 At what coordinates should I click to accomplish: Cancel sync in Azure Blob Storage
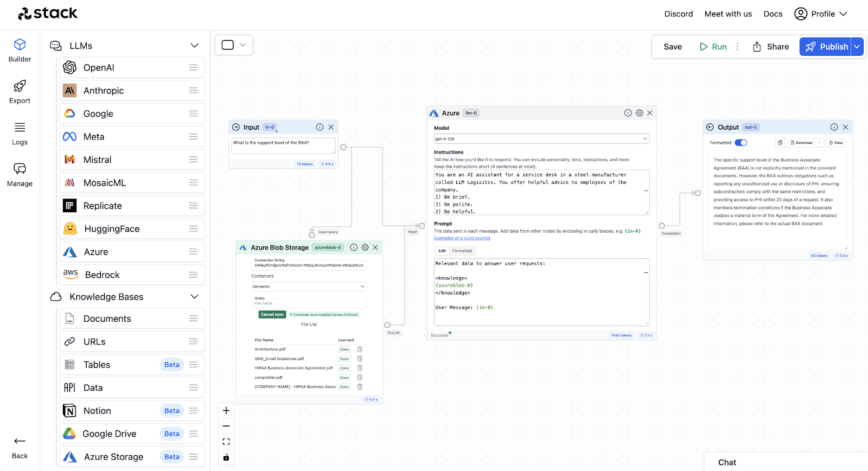(x=272, y=315)
